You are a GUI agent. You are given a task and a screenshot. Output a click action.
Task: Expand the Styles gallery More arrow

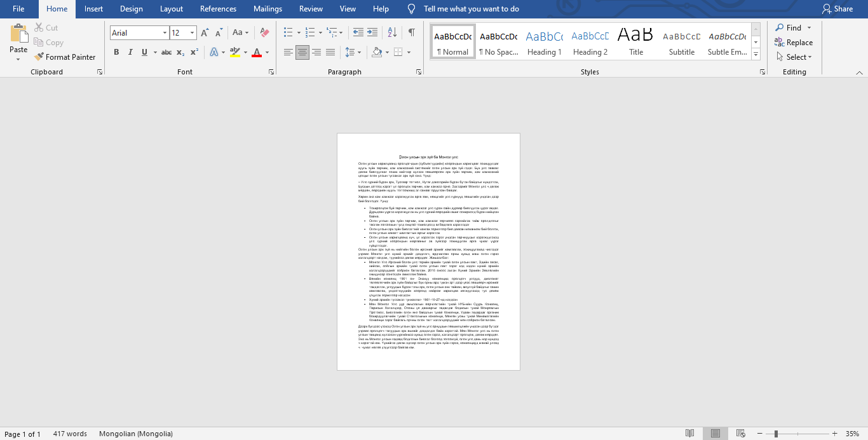point(756,55)
